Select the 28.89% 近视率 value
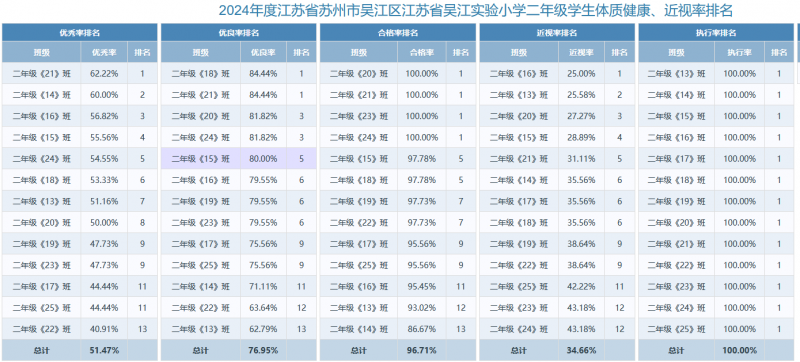This screenshot has height=362, width=800. coord(581,138)
